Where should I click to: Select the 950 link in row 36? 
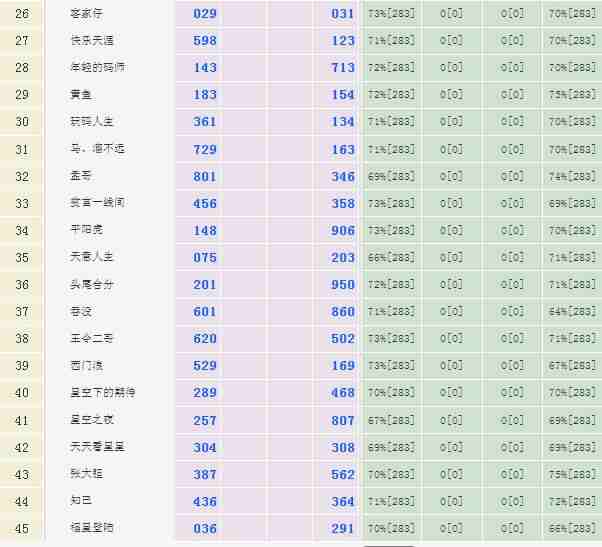point(343,285)
